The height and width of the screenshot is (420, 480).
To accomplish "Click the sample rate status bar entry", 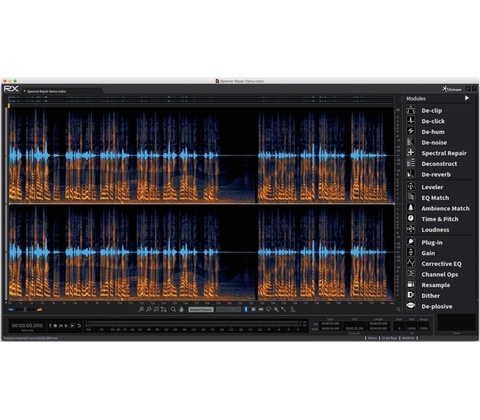I will click(407, 338).
